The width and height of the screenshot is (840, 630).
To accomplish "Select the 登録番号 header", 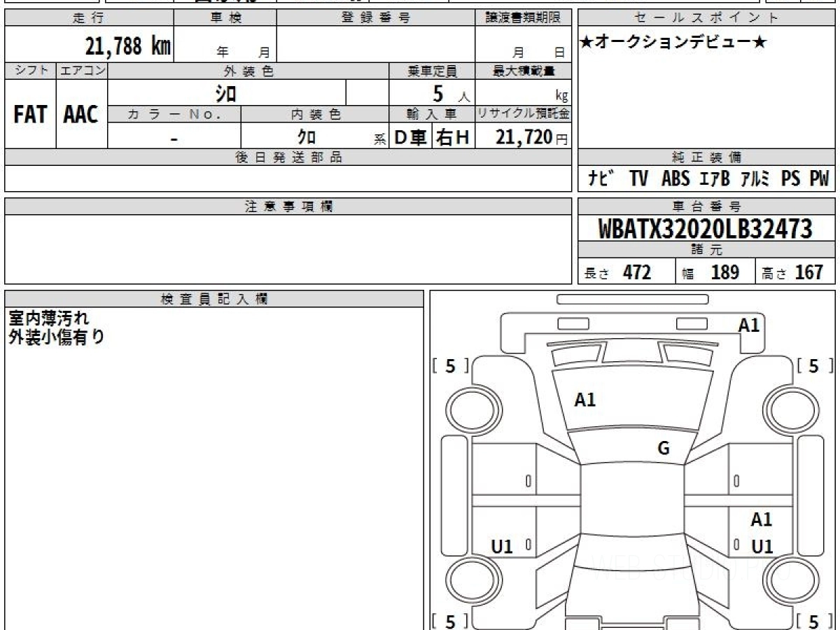I will 376,18.
